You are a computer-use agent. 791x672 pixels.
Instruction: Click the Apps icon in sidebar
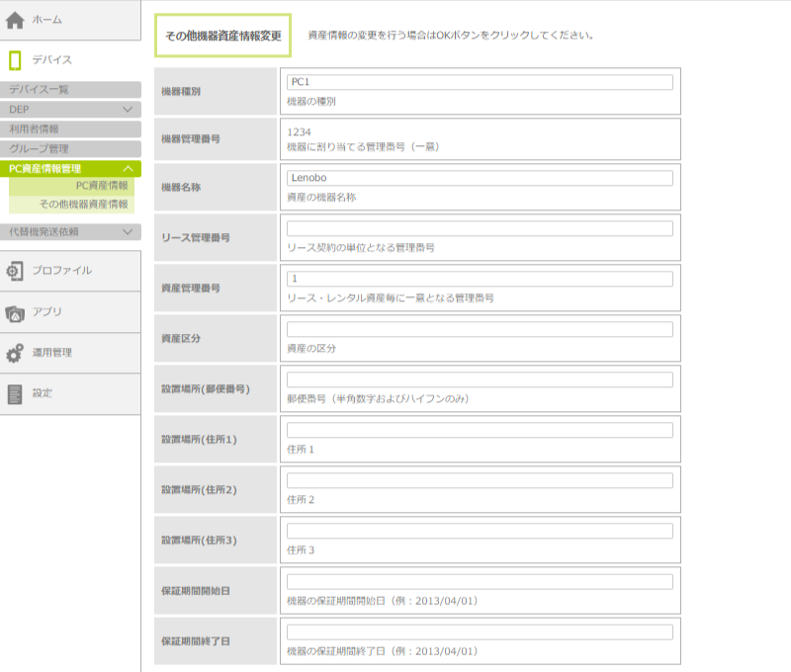click(x=15, y=312)
